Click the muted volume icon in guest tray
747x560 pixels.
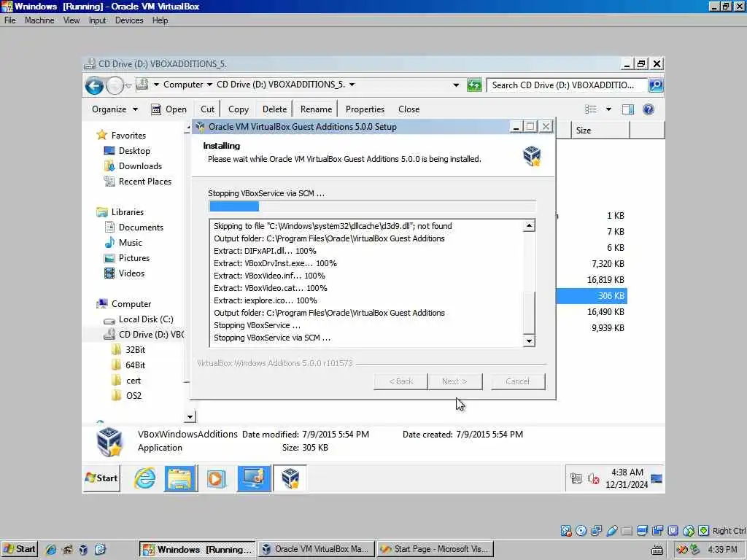(x=593, y=478)
